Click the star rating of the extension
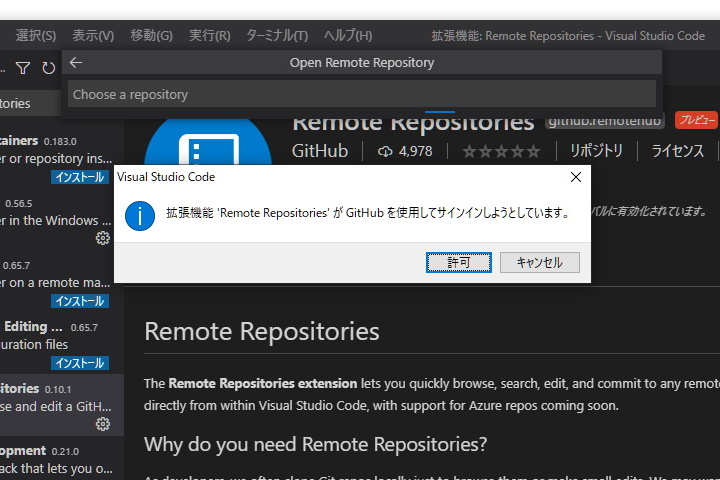This screenshot has height=480, width=720. pos(501,151)
